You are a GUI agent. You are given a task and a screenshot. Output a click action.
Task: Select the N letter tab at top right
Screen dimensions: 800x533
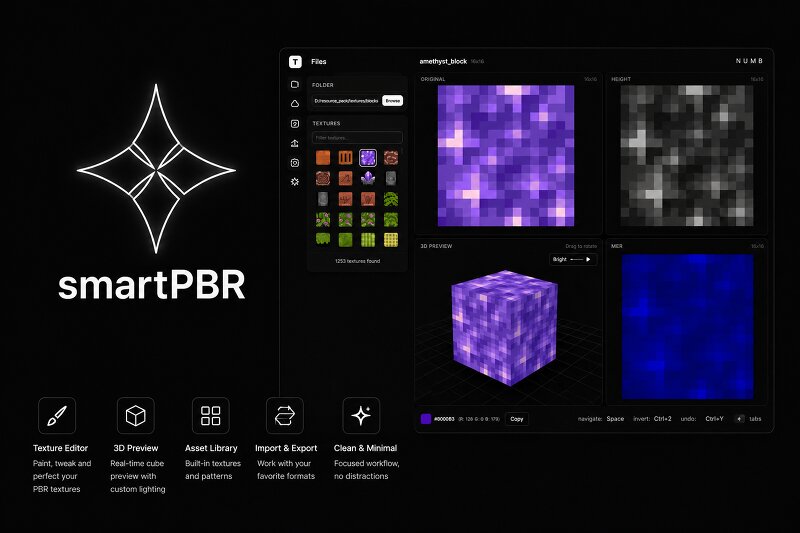(x=738, y=61)
